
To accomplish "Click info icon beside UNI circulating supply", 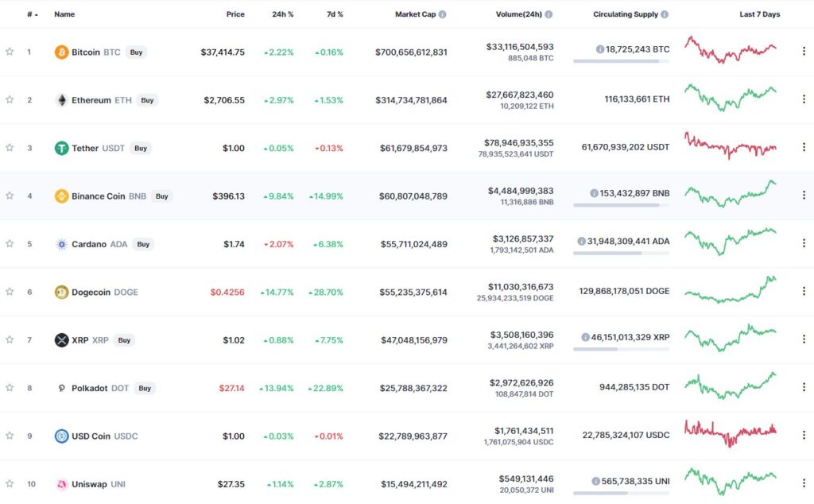I will pos(596,481).
